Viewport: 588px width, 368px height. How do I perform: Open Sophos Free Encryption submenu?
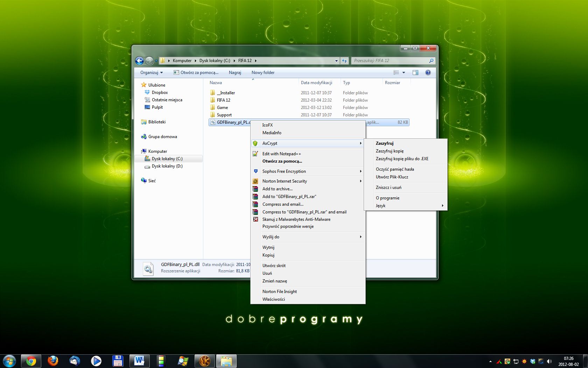point(307,171)
